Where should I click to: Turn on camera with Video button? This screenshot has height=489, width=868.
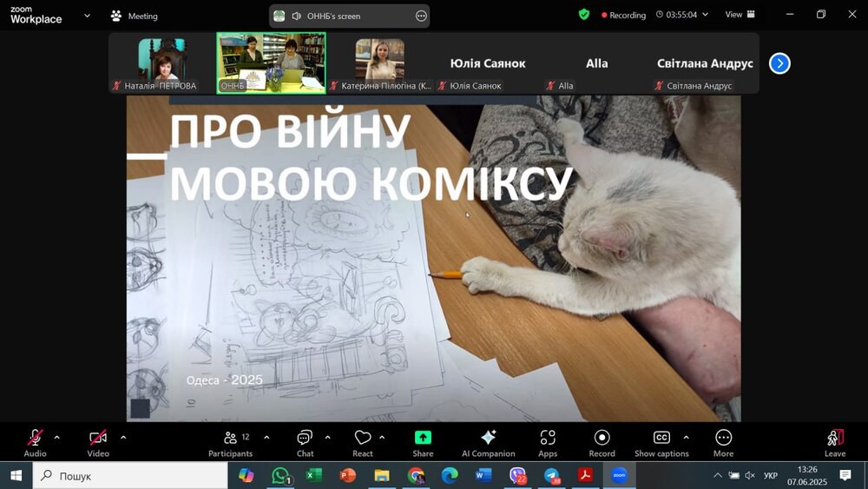tap(98, 439)
